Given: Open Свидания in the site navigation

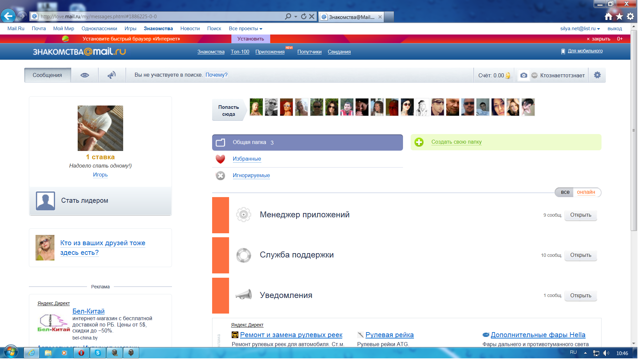Looking at the screenshot, I should pyautogui.click(x=339, y=52).
